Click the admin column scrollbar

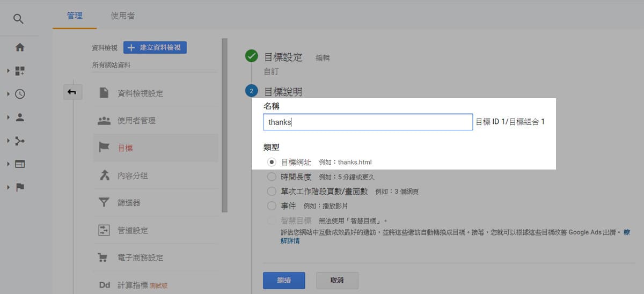pos(224,126)
